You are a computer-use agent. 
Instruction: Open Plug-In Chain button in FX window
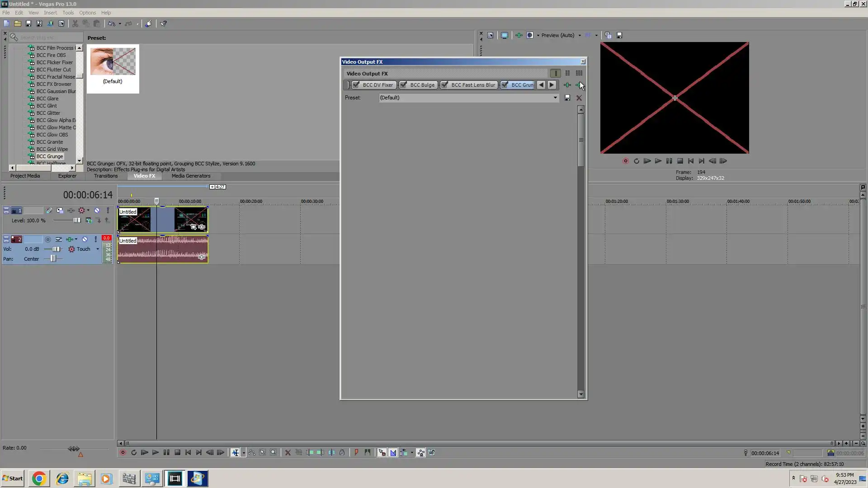pyautogui.click(x=567, y=85)
